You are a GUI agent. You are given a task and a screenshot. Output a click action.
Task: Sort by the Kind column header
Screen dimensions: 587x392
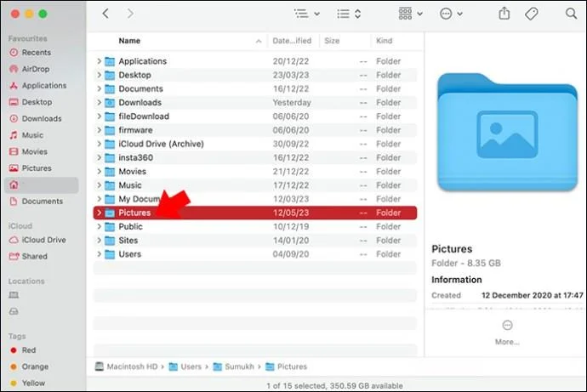click(x=384, y=41)
